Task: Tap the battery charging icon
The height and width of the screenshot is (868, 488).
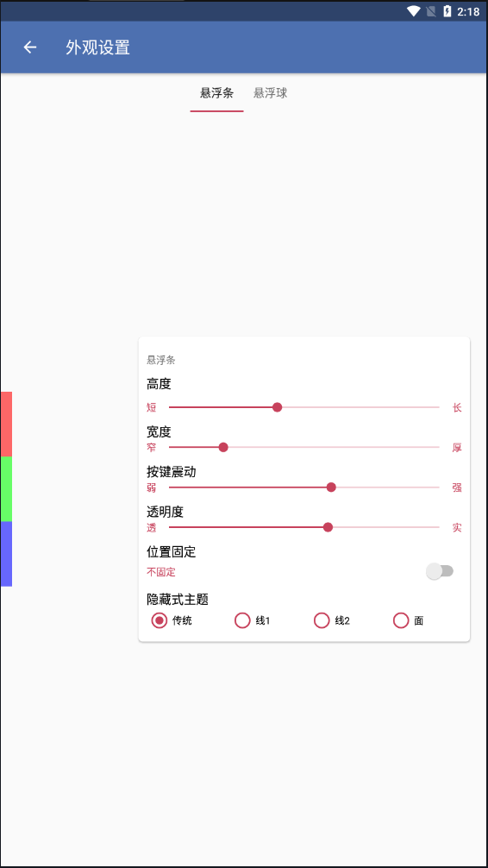Action: click(x=447, y=11)
